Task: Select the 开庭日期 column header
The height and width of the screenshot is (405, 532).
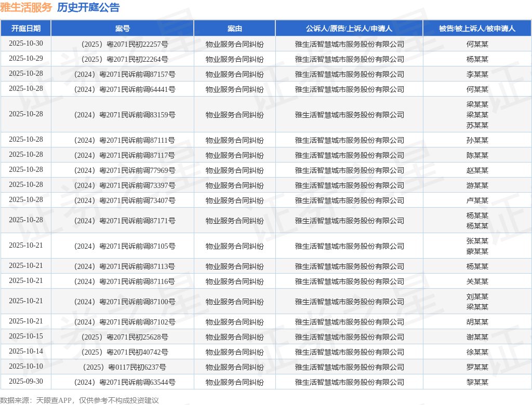Action: (x=26, y=29)
